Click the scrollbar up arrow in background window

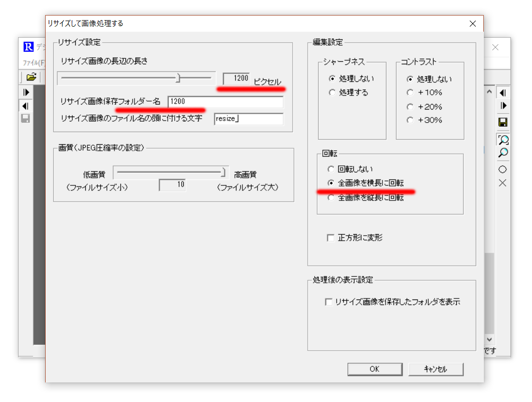pos(489,91)
